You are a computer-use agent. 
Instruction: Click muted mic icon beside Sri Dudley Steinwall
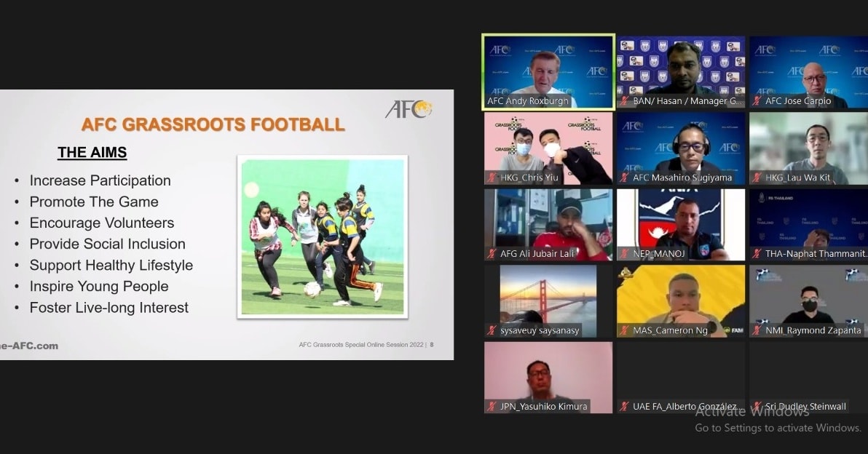coord(757,407)
